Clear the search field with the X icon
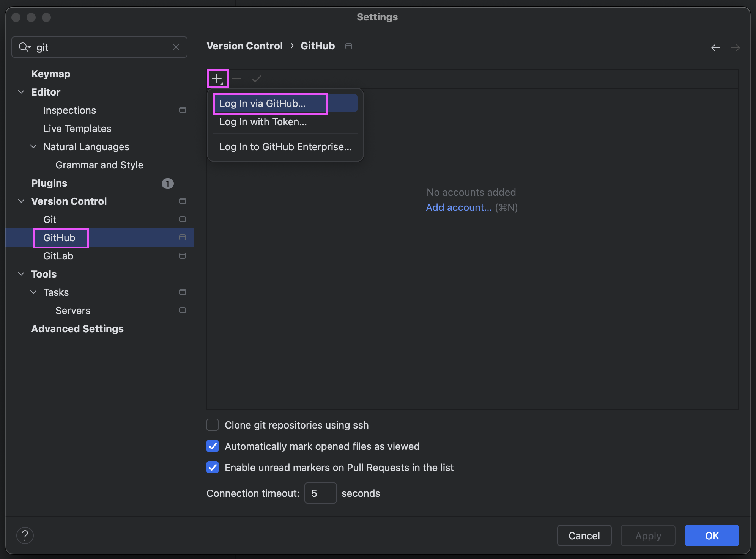 pyautogui.click(x=176, y=47)
